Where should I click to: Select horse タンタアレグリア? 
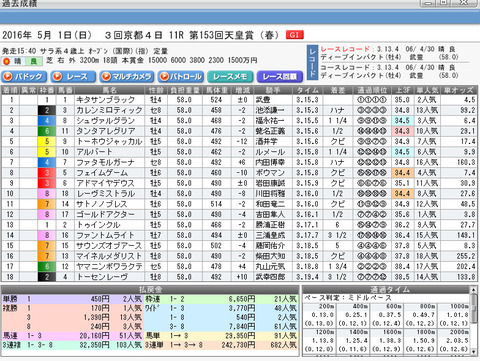click(x=106, y=131)
